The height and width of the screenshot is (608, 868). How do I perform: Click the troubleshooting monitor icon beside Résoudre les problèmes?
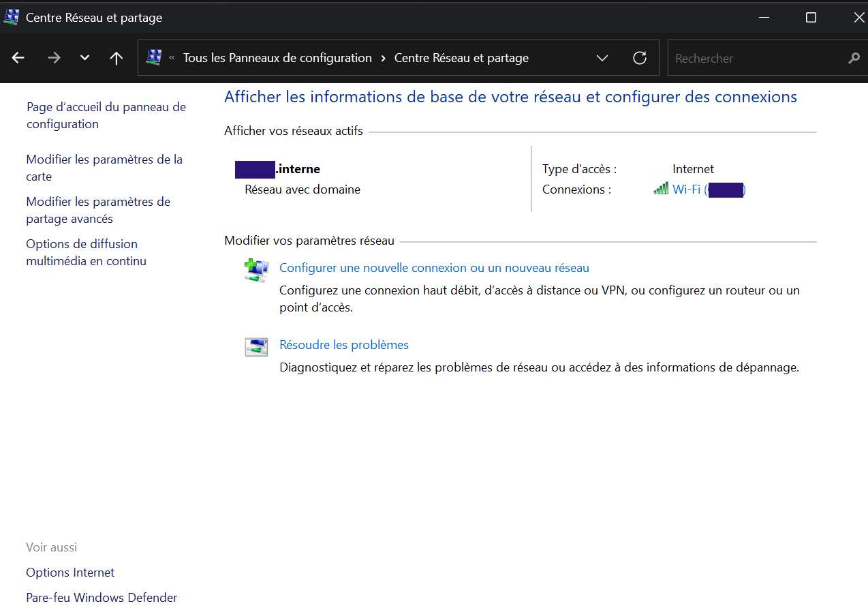click(255, 346)
